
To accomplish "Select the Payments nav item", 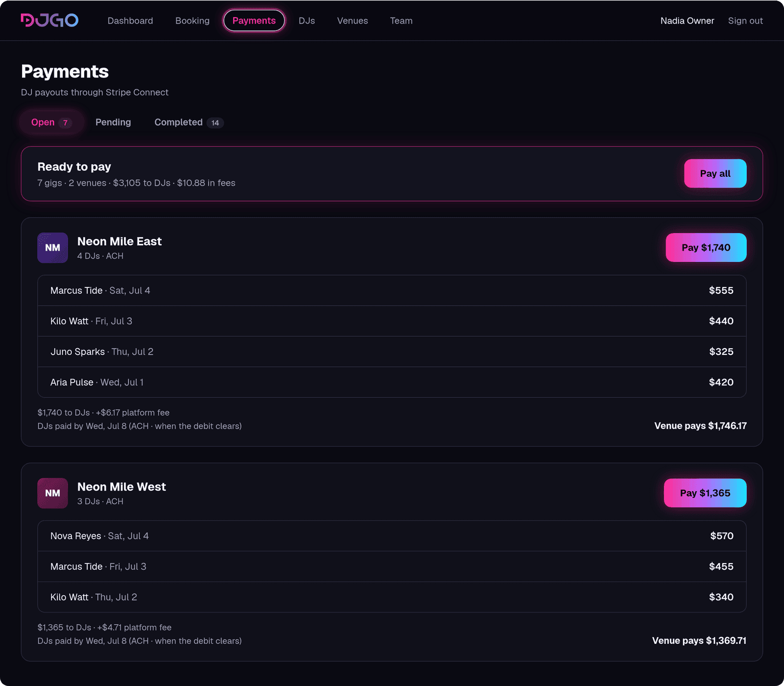I will 254,21.
